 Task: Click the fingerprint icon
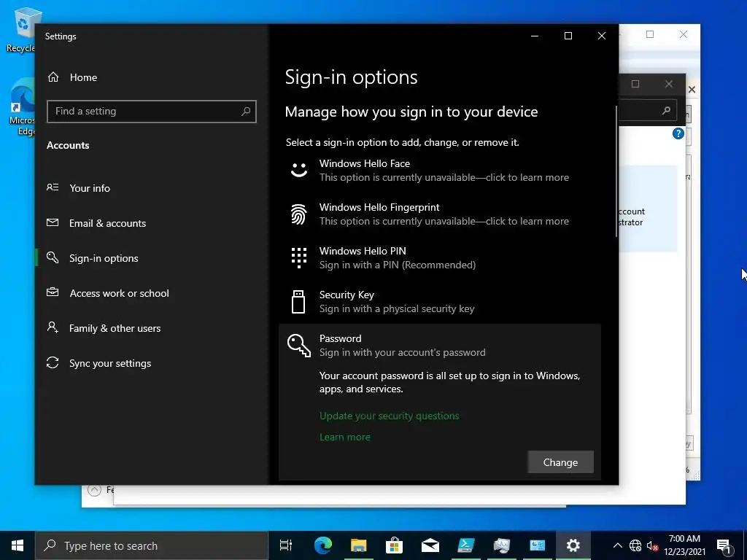298,214
